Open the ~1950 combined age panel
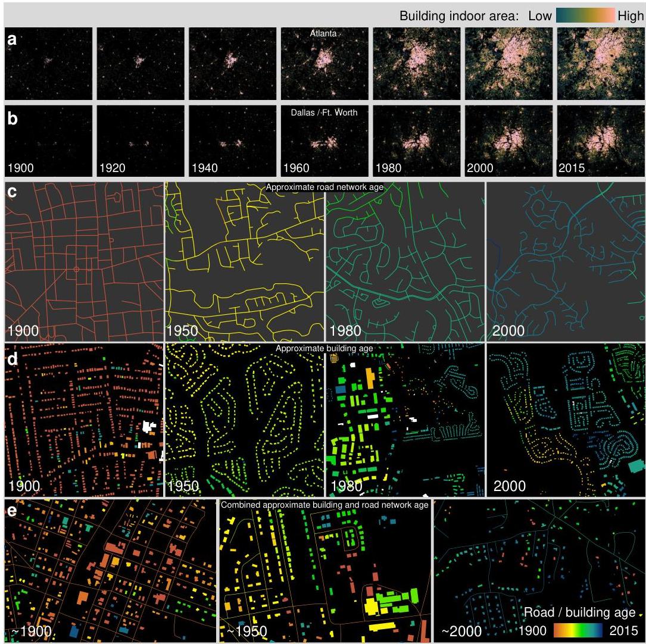Image resolution: width=646 pixels, height=644 pixels. 324,570
